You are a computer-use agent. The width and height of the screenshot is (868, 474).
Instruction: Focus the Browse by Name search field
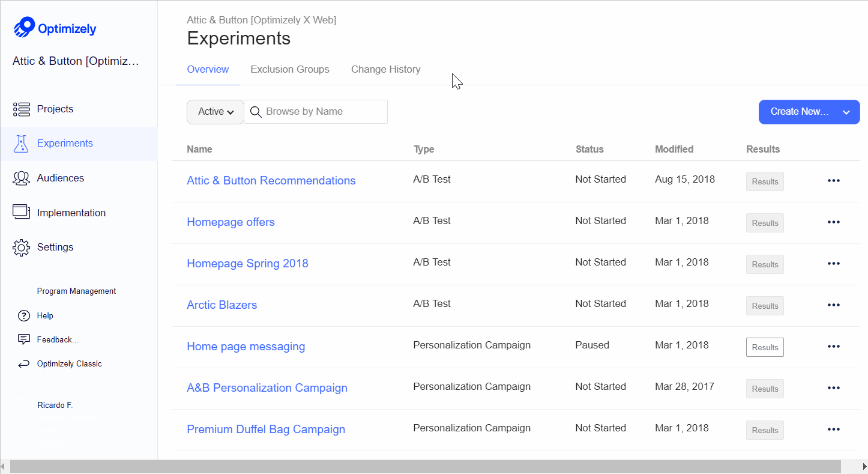click(x=316, y=112)
